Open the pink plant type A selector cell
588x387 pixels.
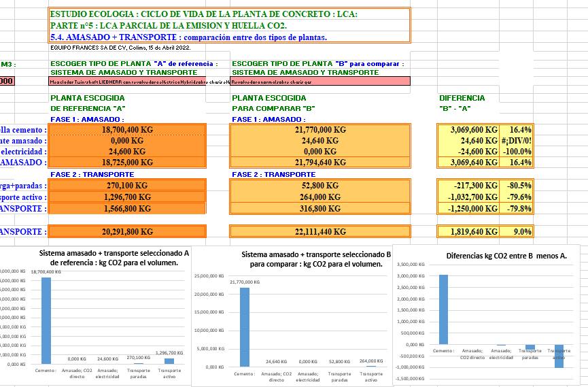(x=139, y=82)
